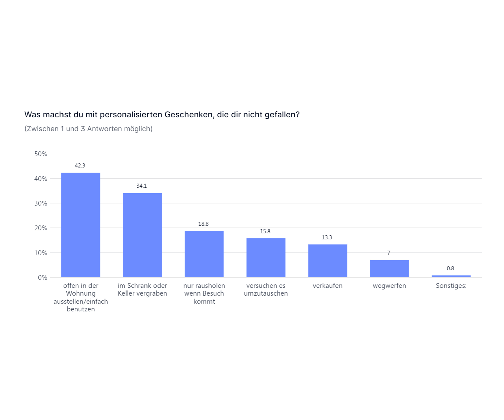Select the thin "Sonstiges:" bar
This screenshot has height=420, width=504.
pos(451,276)
